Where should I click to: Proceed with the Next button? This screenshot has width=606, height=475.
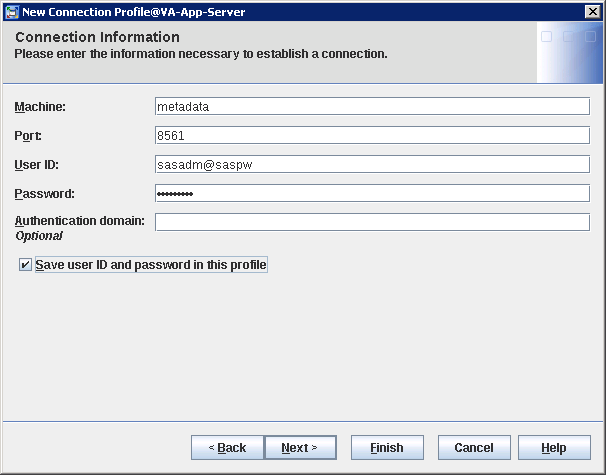pyautogui.click(x=300, y=447)
